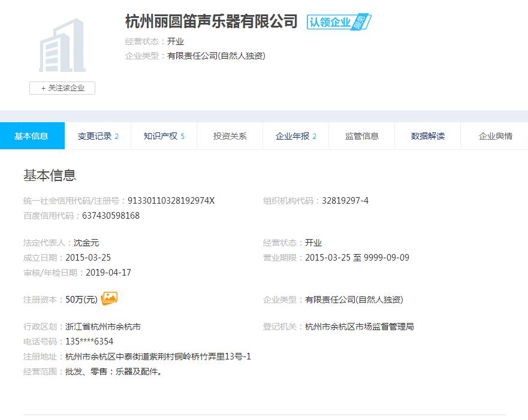Click the Baidu credit code 637430598168

111,215
